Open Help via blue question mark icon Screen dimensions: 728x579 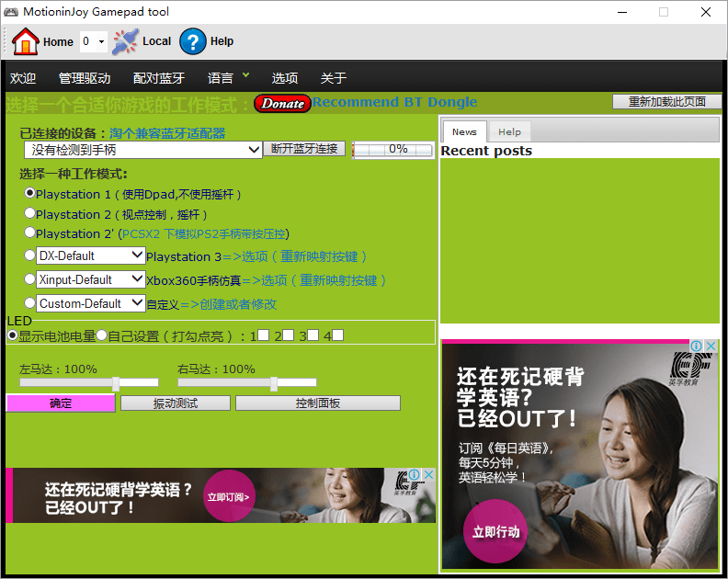pos(193,41)
